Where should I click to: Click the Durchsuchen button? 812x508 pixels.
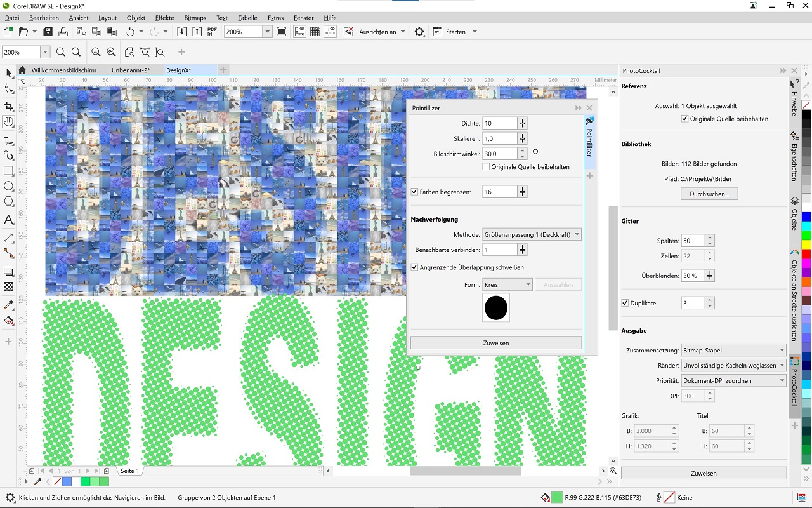coord(709,194)
